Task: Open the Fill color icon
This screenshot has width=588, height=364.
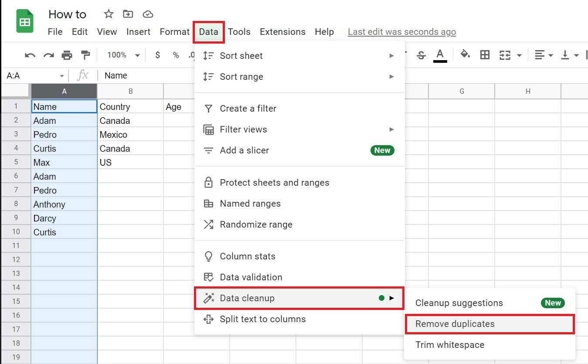Action: tap(465, 55)
